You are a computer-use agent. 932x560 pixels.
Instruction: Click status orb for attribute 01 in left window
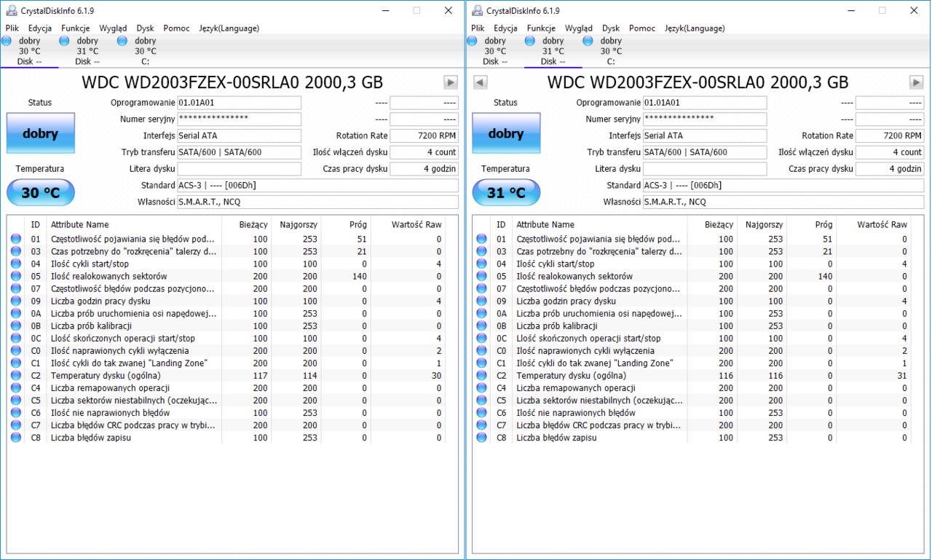coord(16,239)
